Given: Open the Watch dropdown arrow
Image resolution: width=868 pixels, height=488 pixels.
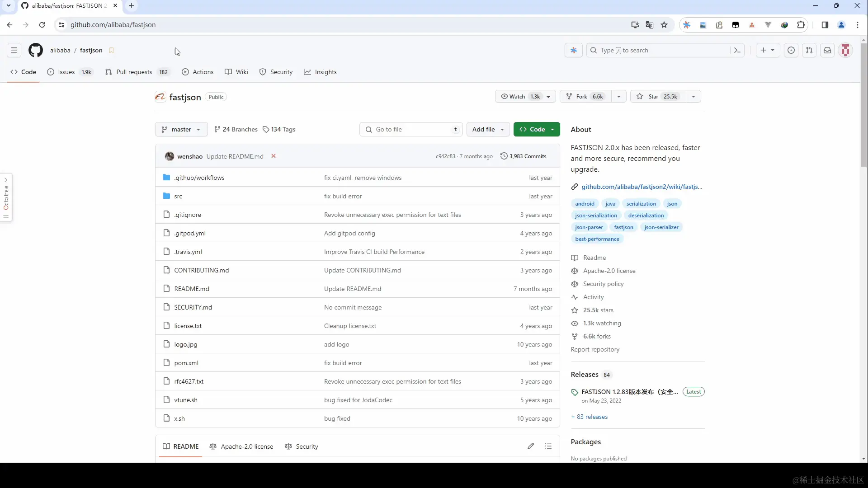Looking at the screenshot, I should coord(548,96).
